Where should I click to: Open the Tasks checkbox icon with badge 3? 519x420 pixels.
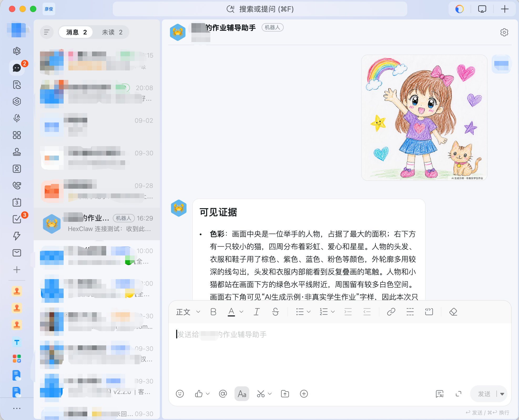click(x=17, y=219)
